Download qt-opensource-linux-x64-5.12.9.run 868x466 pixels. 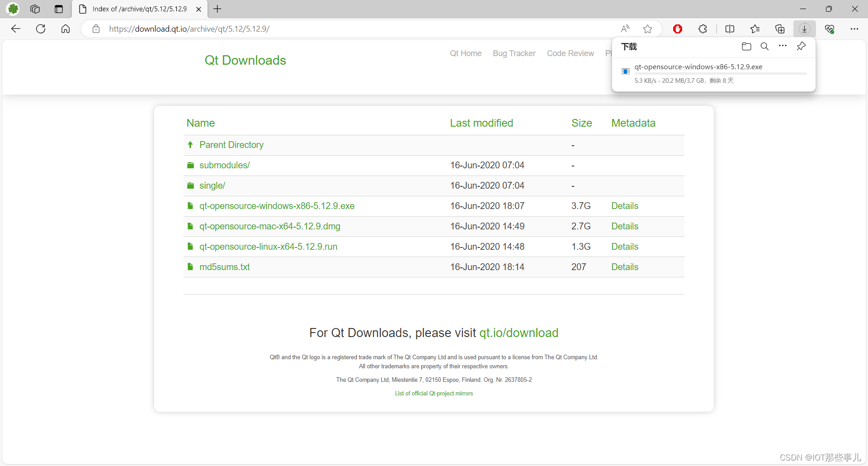269,247
